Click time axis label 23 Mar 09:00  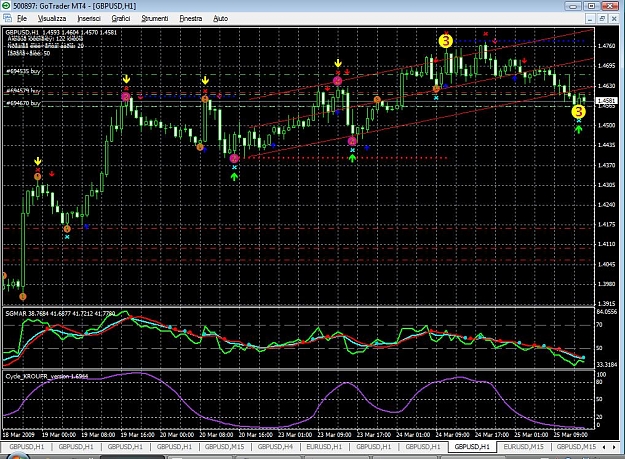(x=334, y=435)
